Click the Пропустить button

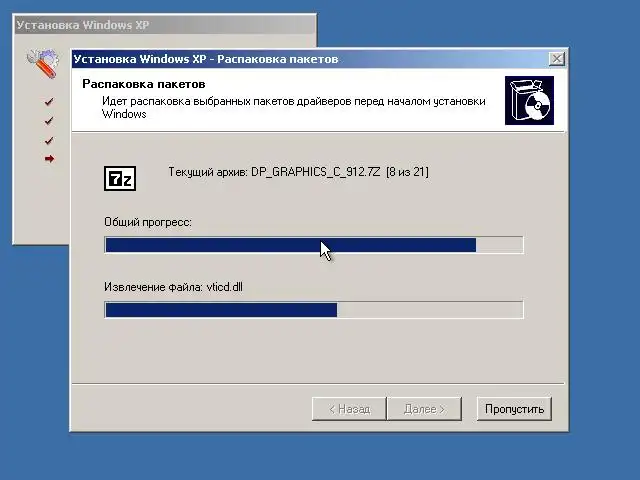(x=514, y=409)
